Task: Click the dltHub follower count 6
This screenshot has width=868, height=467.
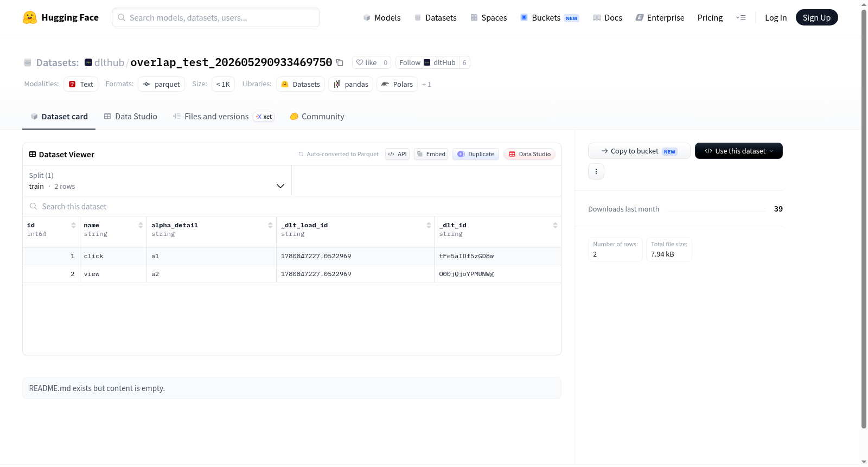Action: [464, 62]
